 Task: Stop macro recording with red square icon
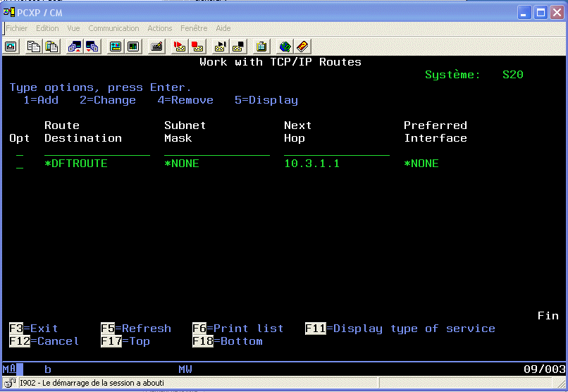(197, 47)
